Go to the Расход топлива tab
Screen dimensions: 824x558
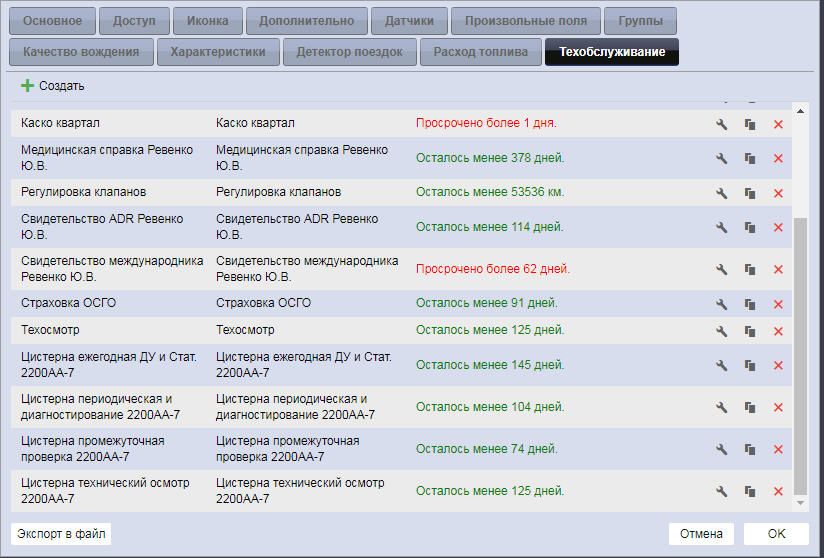pos(481,52)
